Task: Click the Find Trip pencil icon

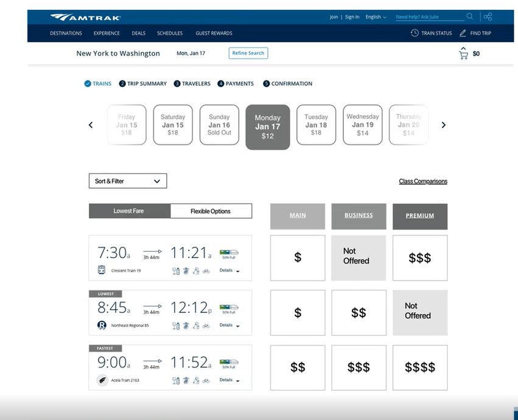Action: click(463, 33)
